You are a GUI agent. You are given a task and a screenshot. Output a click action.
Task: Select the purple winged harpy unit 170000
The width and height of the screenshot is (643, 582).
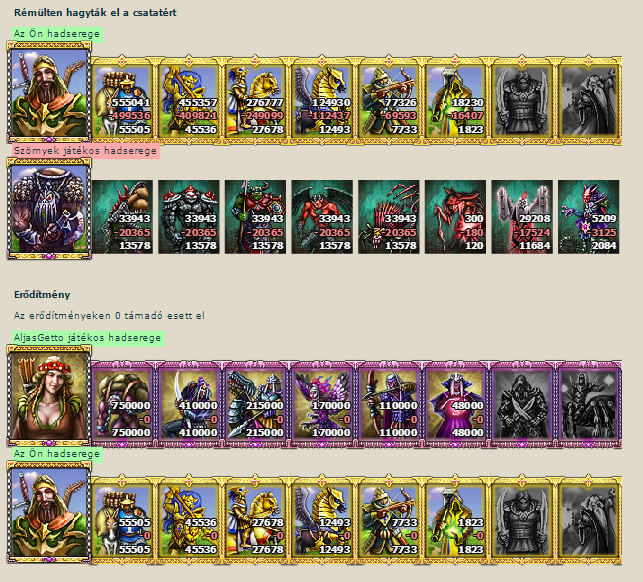[x=322, y=404]
